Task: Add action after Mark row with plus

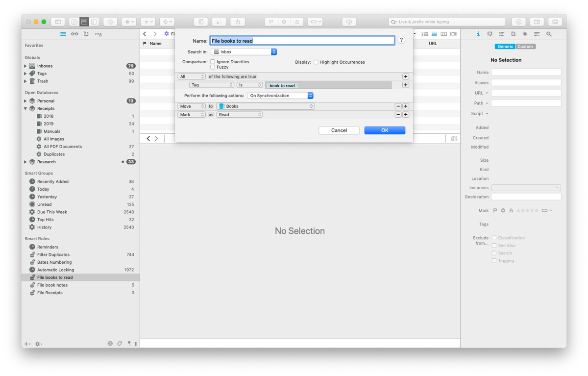Action: pos(406,115)
